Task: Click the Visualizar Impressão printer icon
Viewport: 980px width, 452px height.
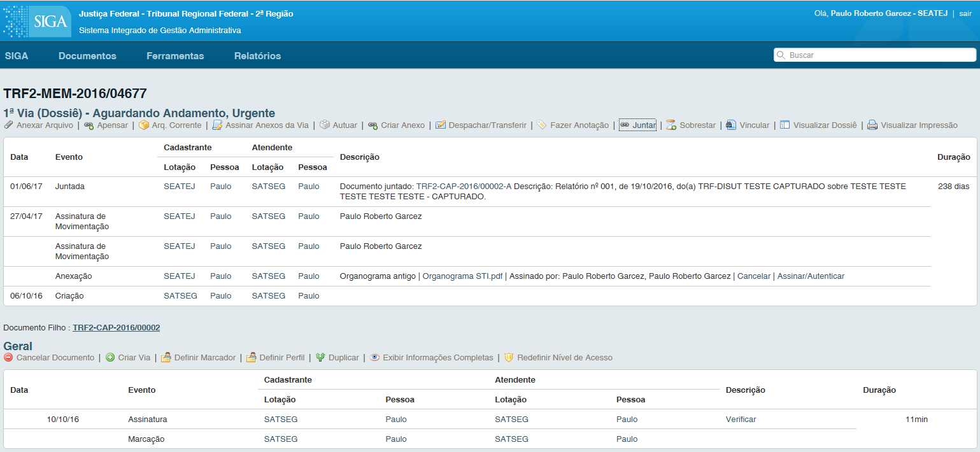Action: point(872,125)
